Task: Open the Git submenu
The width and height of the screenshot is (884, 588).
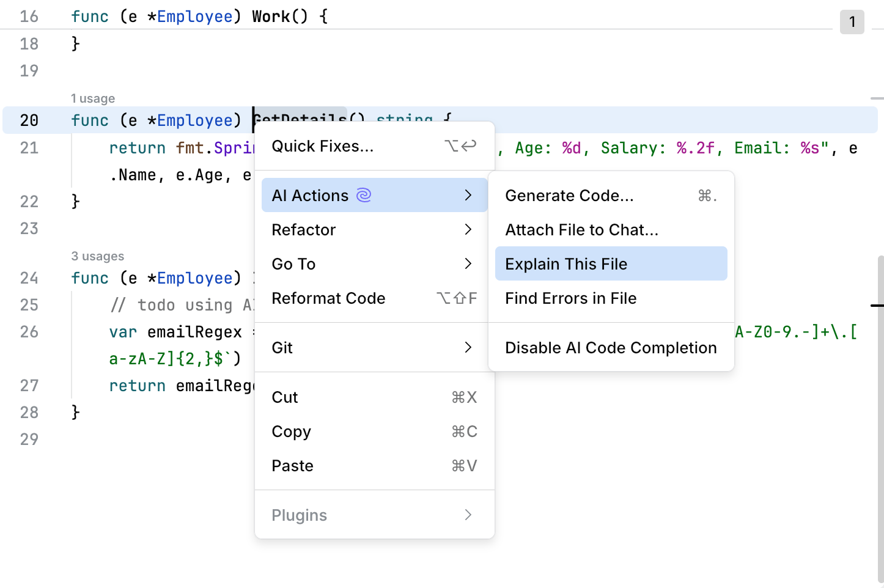Action: (282, 347)
